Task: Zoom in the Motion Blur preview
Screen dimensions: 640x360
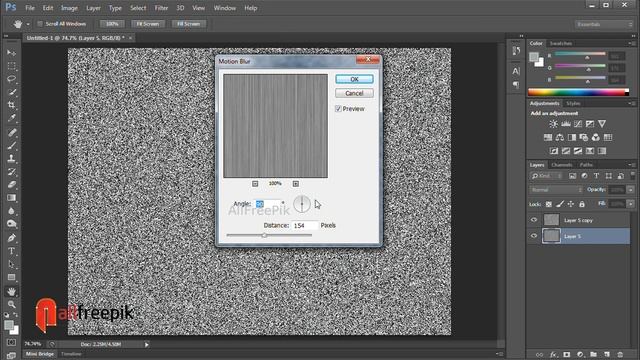Action: click(296, 184)
